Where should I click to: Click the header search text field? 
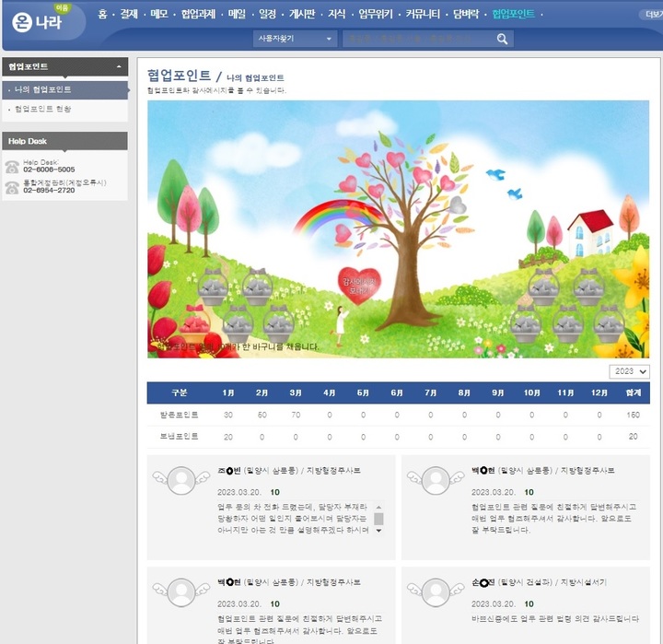tap(416, 39)
